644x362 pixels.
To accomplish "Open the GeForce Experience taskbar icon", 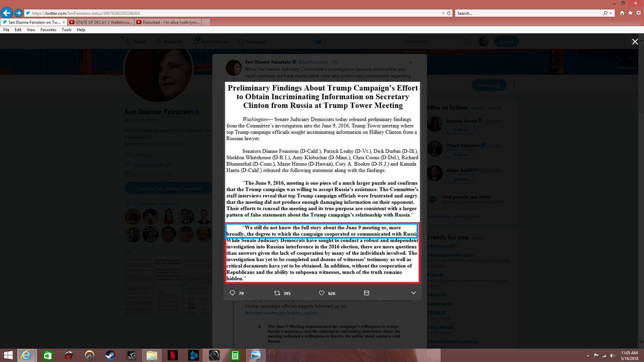I will point(131,355).
